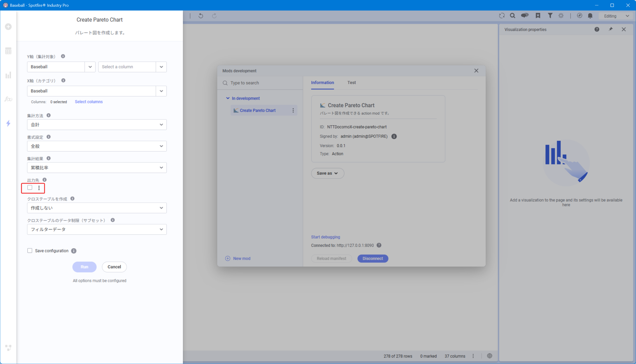Open the status bar three-dot menu
This screenshot has width=636, height=364.
point(473,356)
